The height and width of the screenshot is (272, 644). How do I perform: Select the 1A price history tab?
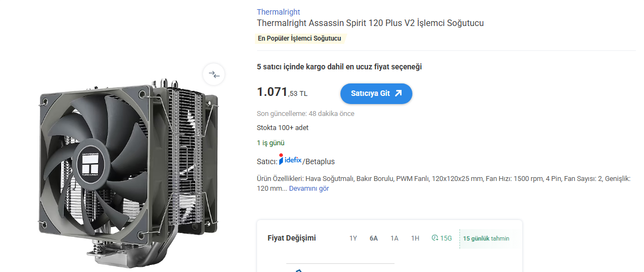395,238
